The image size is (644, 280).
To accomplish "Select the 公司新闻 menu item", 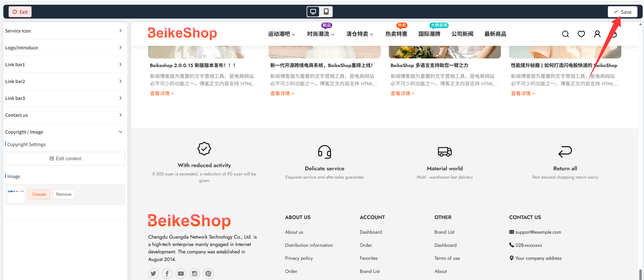I will tap(462, 34).
